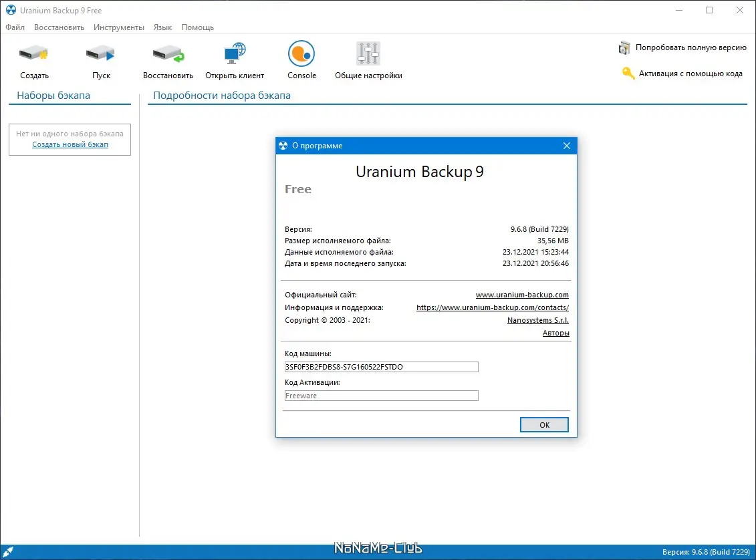Minimize the main Uranium Backup window
This screenshot has height=560, width=756.
[x=679, y=10]
